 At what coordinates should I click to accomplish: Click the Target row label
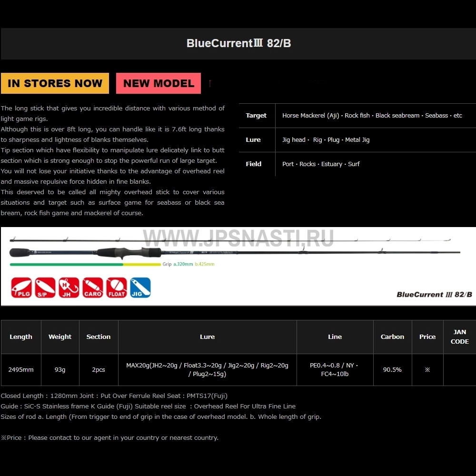[x=256, y=115]
